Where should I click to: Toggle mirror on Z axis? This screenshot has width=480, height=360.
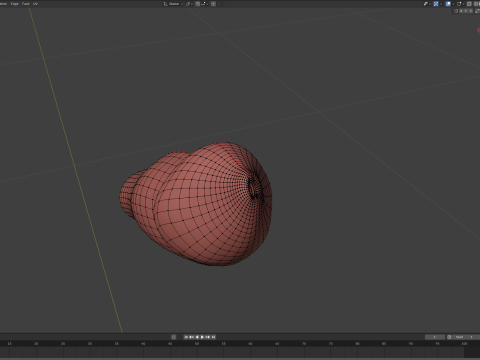click(471, 11)
